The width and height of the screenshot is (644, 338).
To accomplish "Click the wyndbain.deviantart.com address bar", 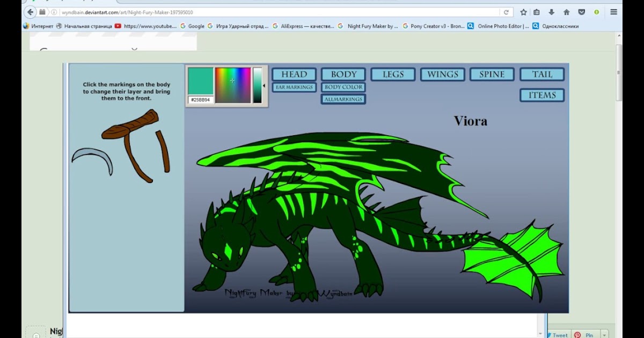I will click(279, 12).
